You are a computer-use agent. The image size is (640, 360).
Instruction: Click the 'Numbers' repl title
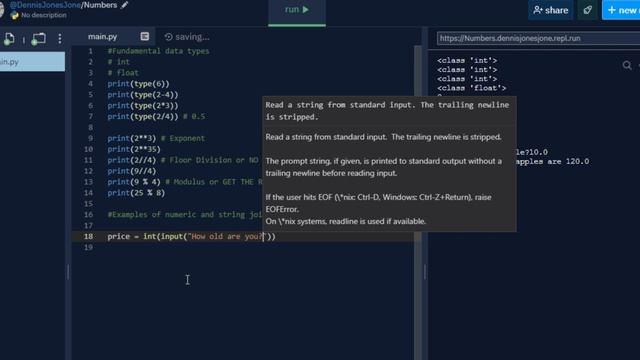click(x=100, y=5)
